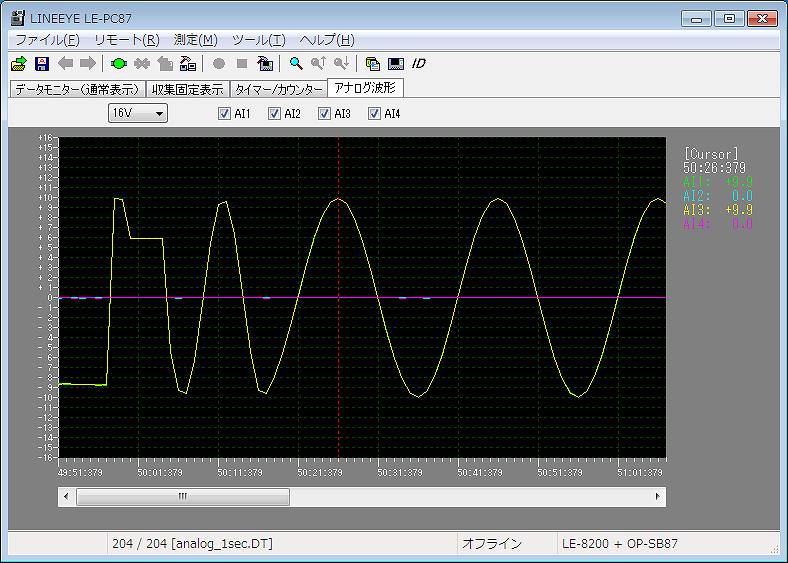
Task: Switch to the タイマー/カウンター tab
Action: pos(279,89)
